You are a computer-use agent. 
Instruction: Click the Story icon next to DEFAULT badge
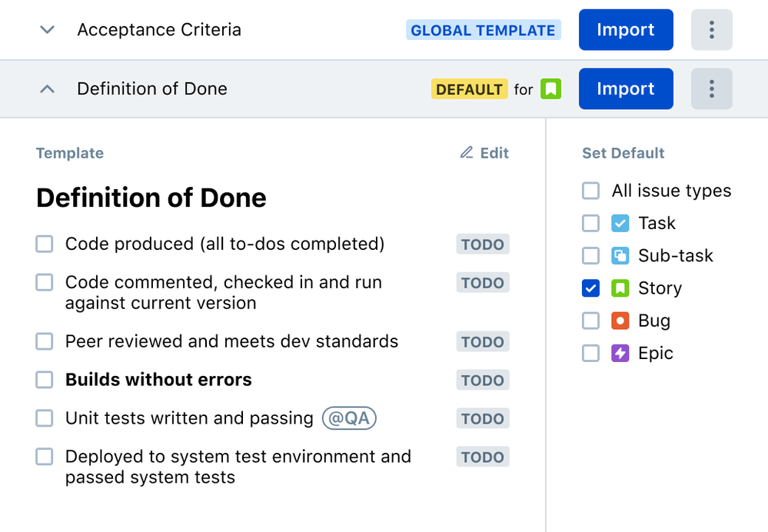[551, 88]
